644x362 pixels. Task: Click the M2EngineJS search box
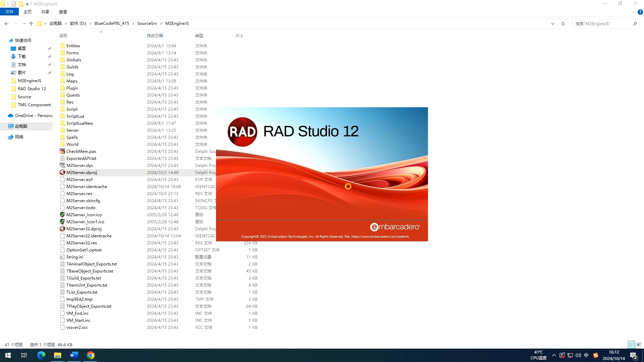point(602,23)
